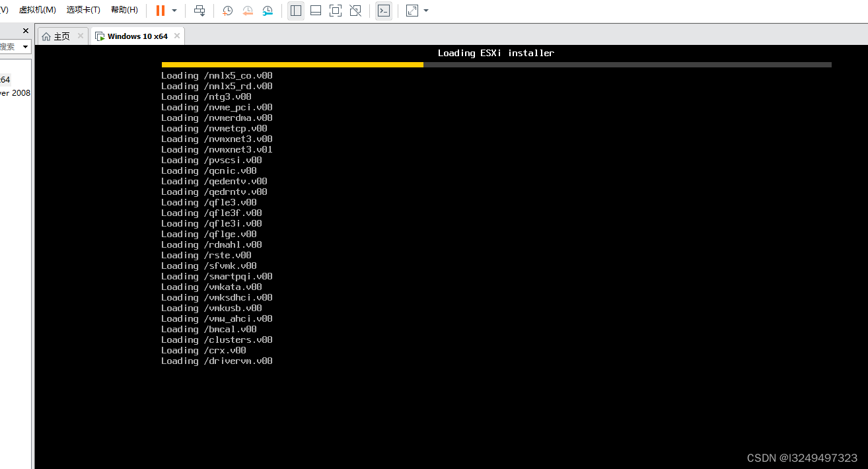
Task: Click the home icon on 主页 tab
Action: 46,36
